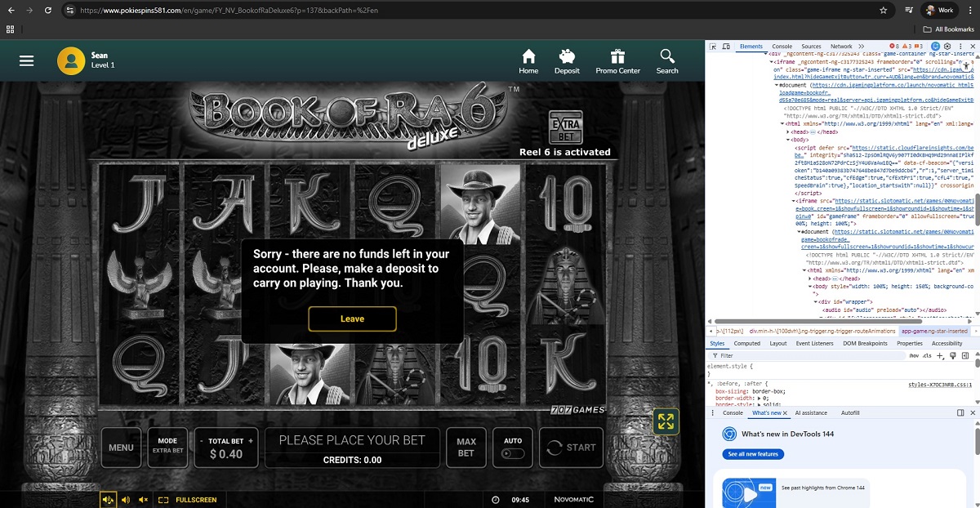This screenshot has height=508, width=980.
Task: Collapse the body element in DOM tree
Action: coord(788,140)
